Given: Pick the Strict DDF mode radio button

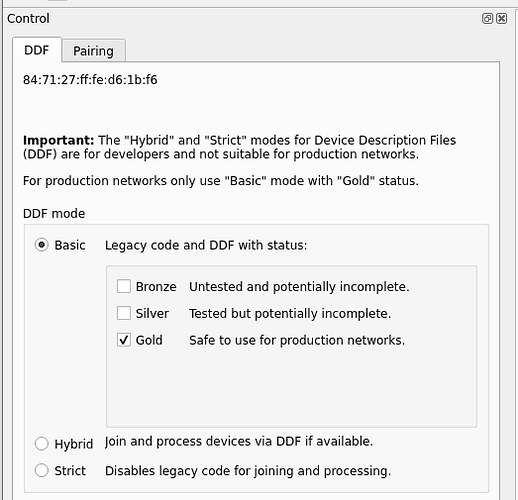Looking at the screenshot, I should click(x=42, y=470).
